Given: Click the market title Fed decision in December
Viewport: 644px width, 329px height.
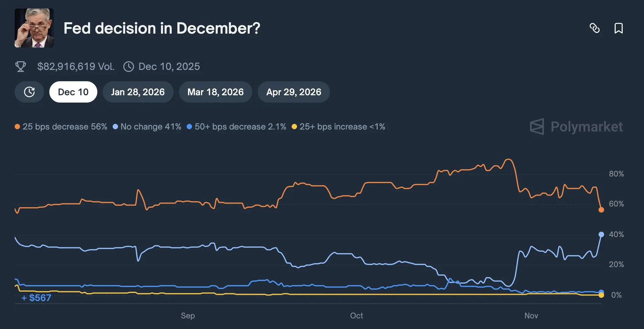Looking at the screenshot, I should [x=162, y=28].
